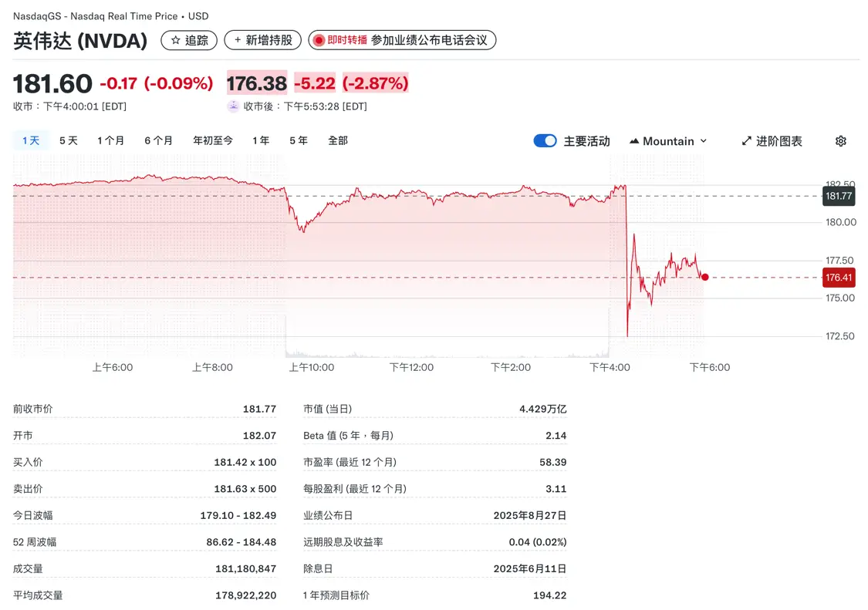868x610 pixels.
Task: Toggle the 主要活动 switch off
Action: (x=545, y=140)
